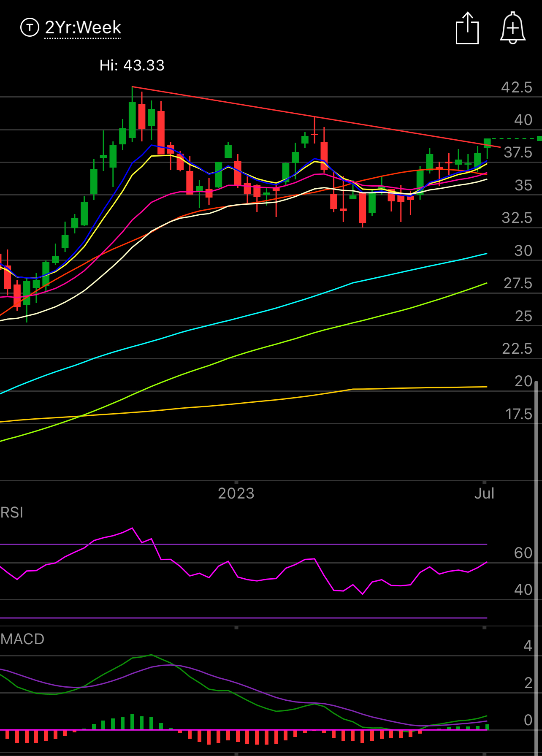Screen dimensions: 542x756
Task: Tap the circled T timeframe icon
Action: (30, 28)
